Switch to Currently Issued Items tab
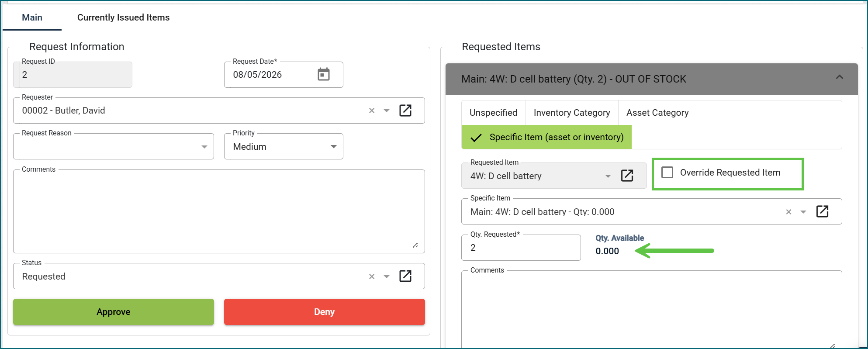Screen dimensions: 868x349 click(x=124, y=17)
